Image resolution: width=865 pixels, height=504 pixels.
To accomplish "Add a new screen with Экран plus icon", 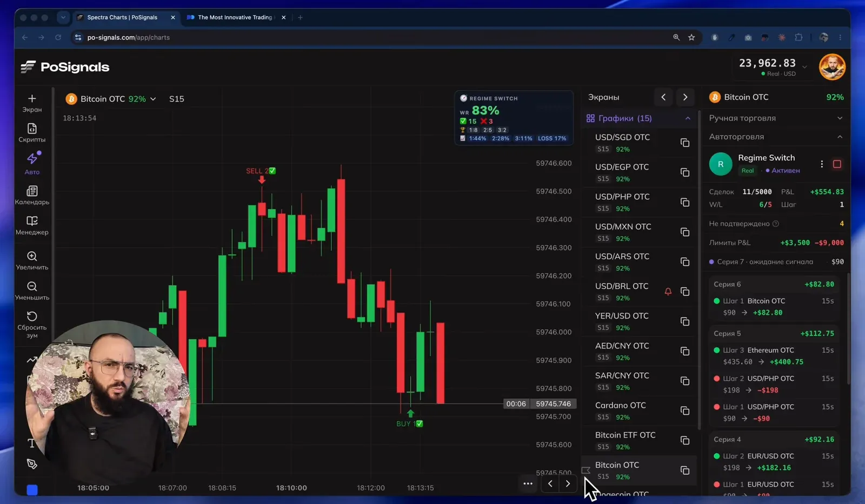I will pos(32,103).
